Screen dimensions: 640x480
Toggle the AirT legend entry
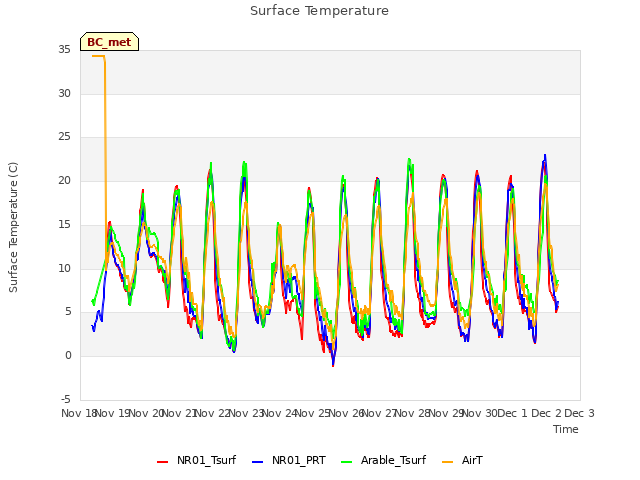(462, 460)
